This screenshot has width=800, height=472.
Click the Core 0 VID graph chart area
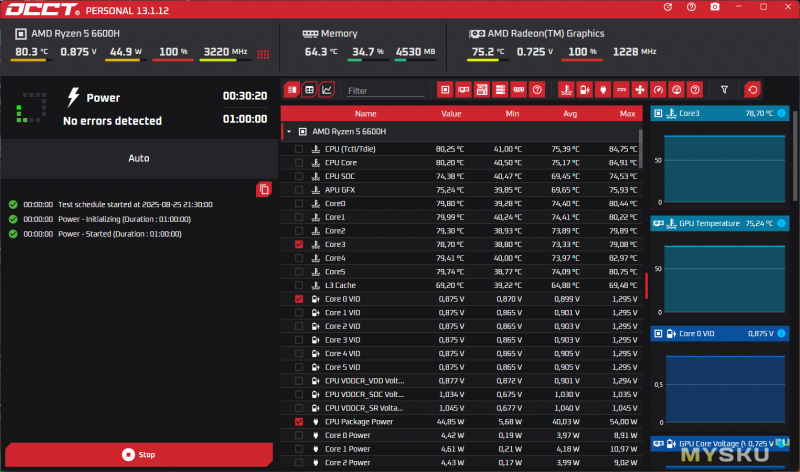click(x=724, y=389)
